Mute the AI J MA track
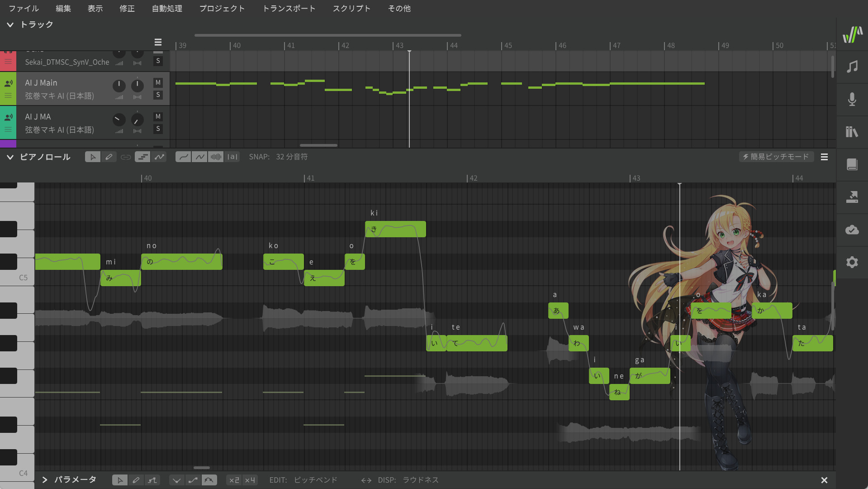 coord(158,116)
